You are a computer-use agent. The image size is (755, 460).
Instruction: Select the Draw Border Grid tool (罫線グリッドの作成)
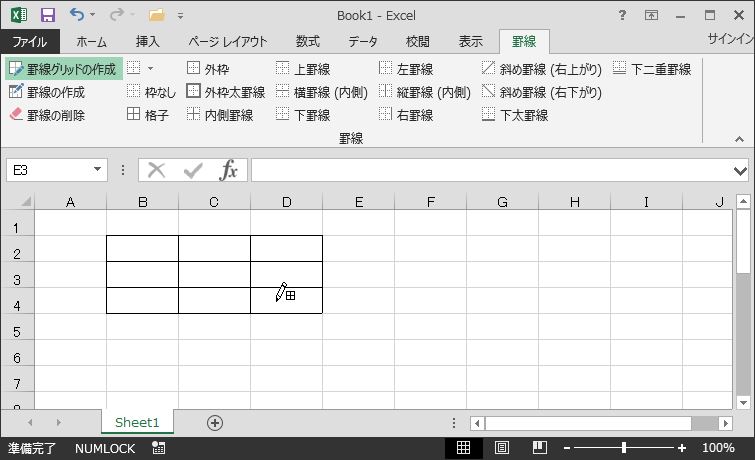64,69
